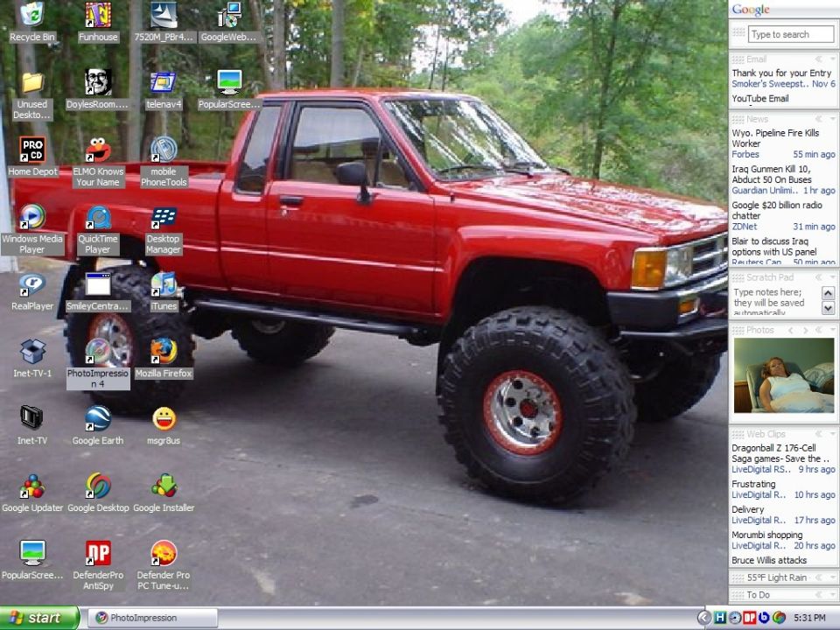Click the H tray icon
The width and height of the screenshot is (840, 630).
click(x=720, y=618)
